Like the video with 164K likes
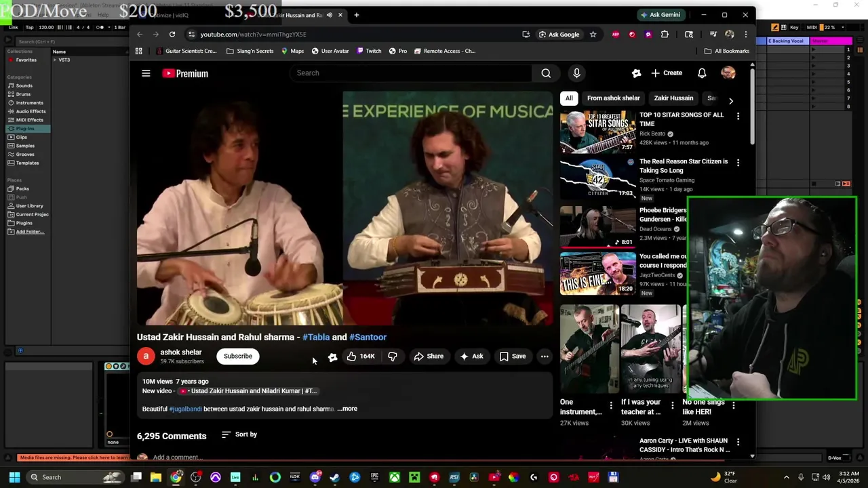Viewport: 868px width, 488px height. point(361,357)
